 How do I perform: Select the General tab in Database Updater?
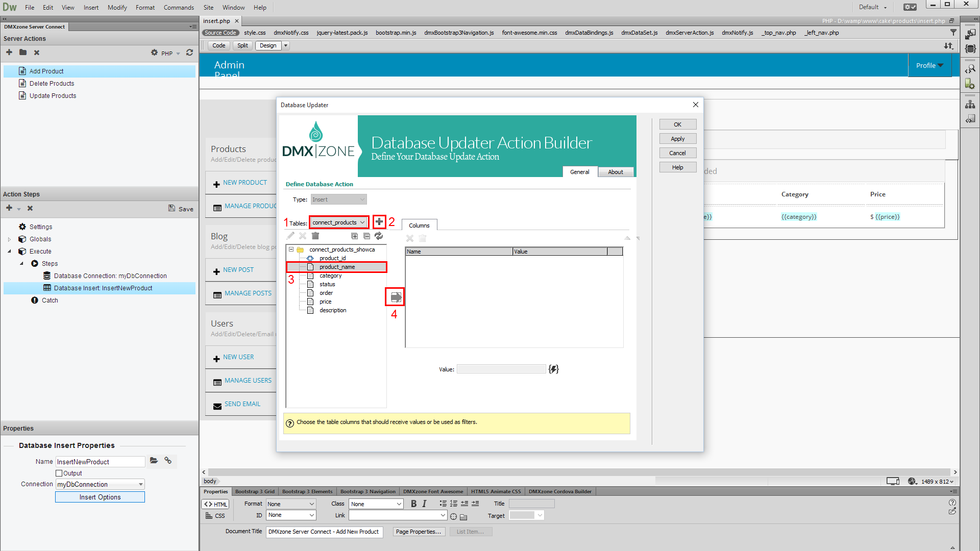(579, 172)
